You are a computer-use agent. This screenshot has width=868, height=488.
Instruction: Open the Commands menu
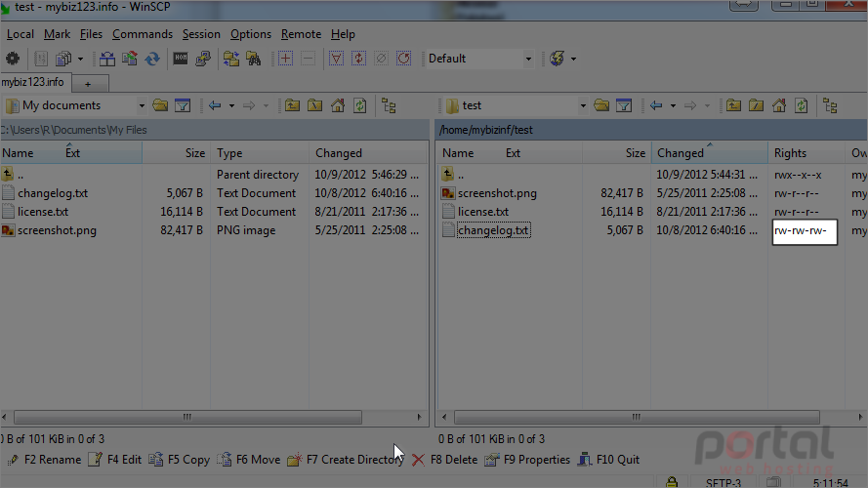(143, 34)
